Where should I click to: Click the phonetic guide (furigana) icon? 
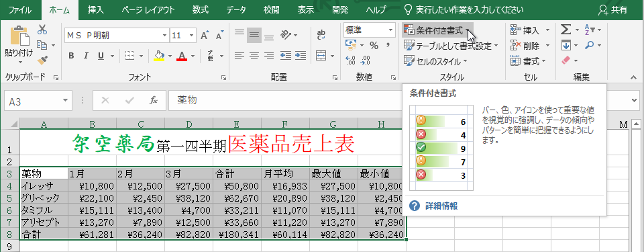pos(211,56)
